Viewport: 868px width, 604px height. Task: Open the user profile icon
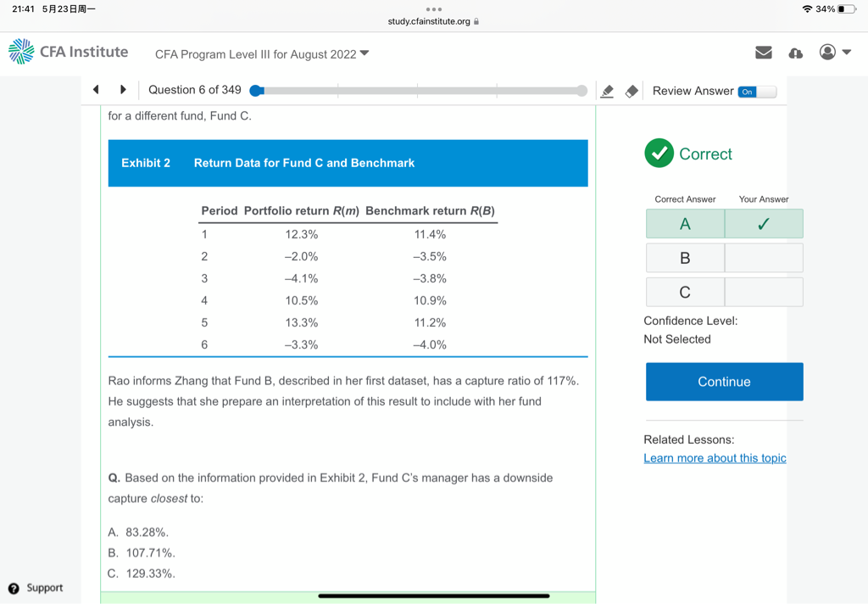[x=827, y=53]
